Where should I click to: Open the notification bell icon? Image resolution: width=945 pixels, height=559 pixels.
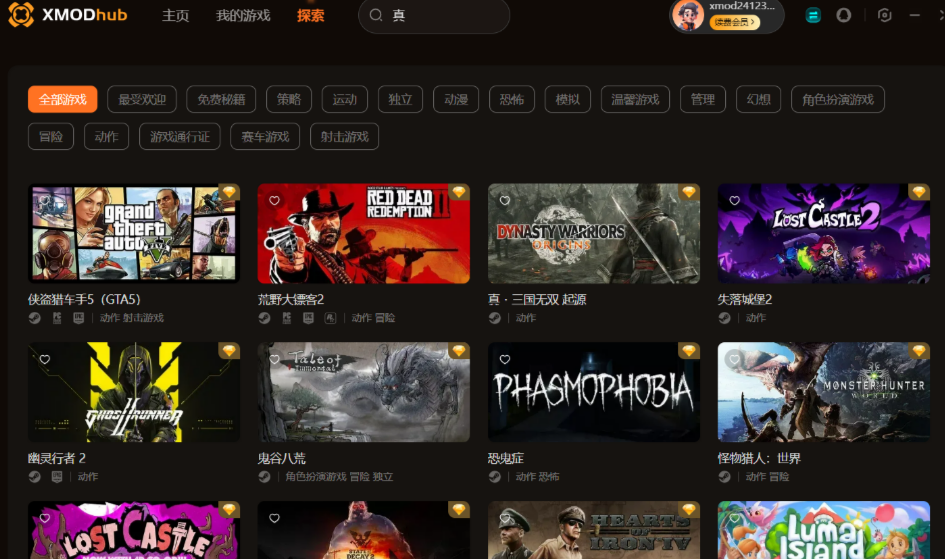coord(844,15)
